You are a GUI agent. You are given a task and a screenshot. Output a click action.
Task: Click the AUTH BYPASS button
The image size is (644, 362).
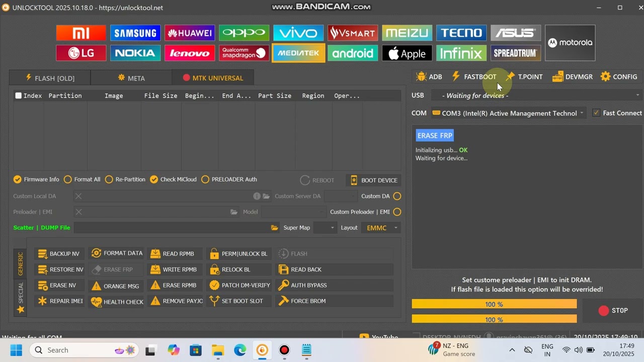tap(334, 285)
